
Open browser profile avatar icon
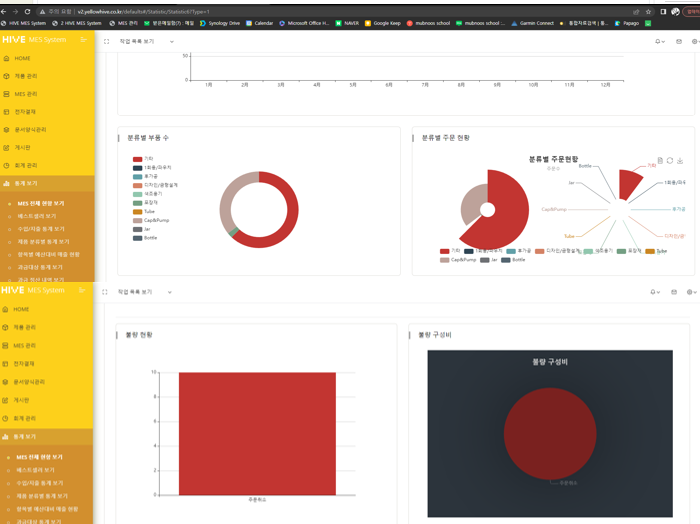point(675,12)
